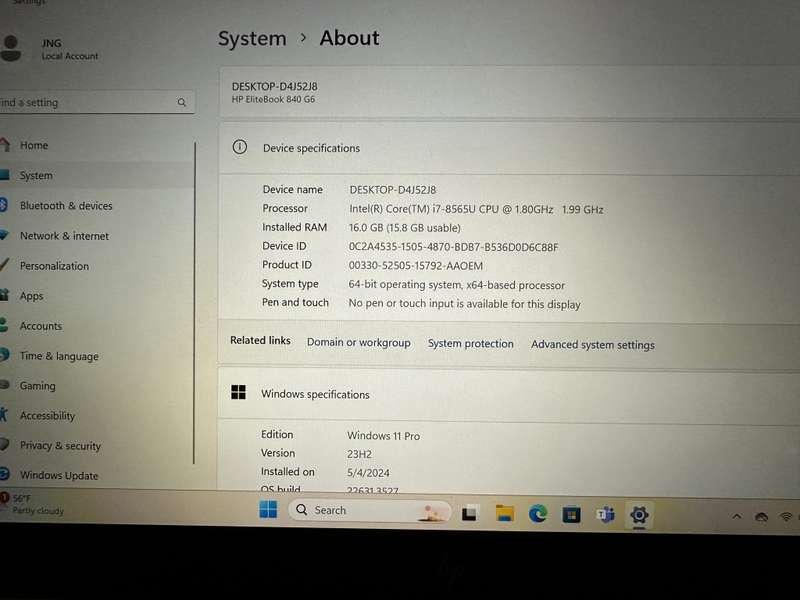Open Microsoft Store from the taskbar
800x600 pixels.
point(571,514)
